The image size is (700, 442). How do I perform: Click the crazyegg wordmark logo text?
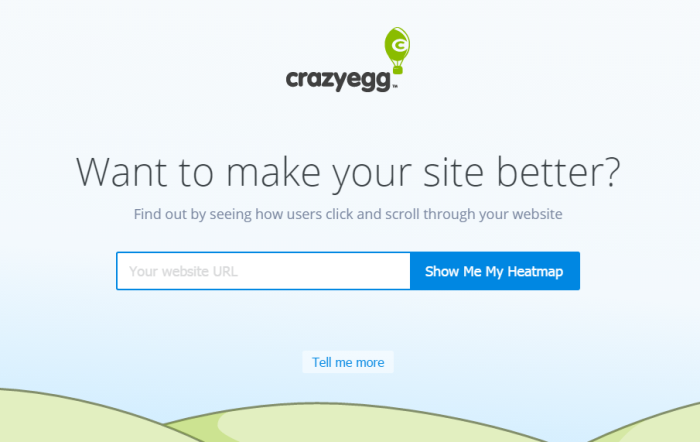tap(338, 80)
